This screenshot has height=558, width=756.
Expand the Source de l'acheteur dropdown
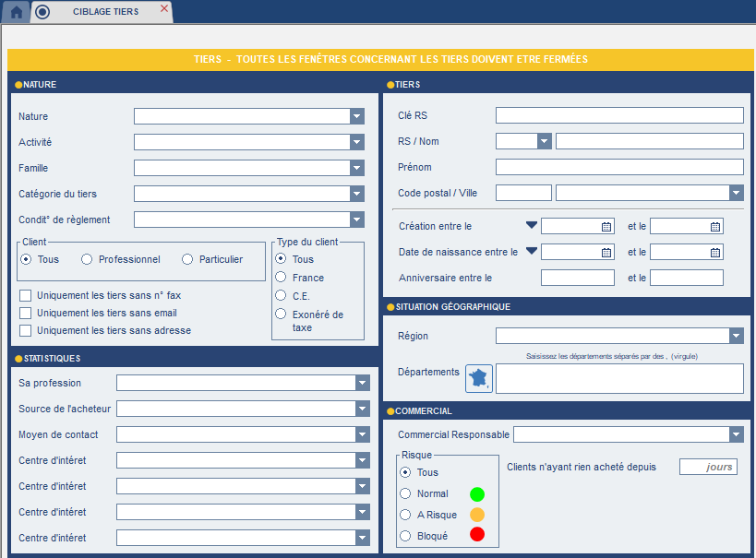(363, 409)
